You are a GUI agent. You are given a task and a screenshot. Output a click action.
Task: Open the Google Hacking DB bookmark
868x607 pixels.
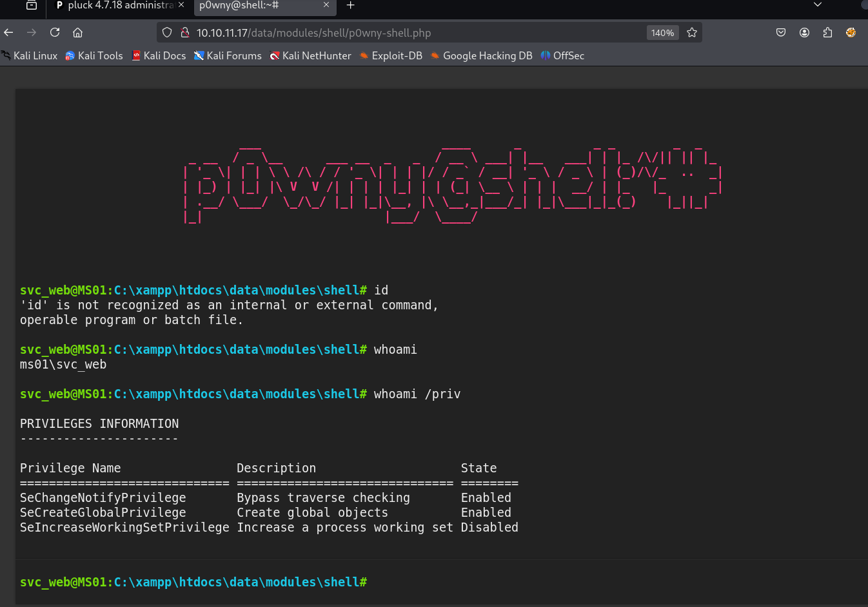[481, 55]
